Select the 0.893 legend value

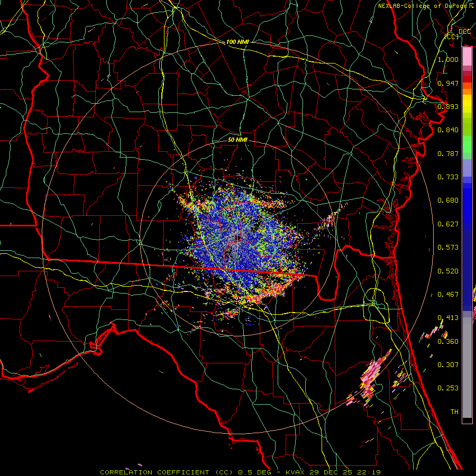[x=448, y=106]
